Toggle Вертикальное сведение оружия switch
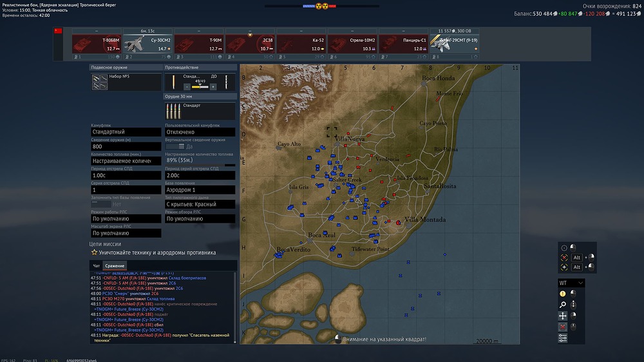 click(175, 146)
